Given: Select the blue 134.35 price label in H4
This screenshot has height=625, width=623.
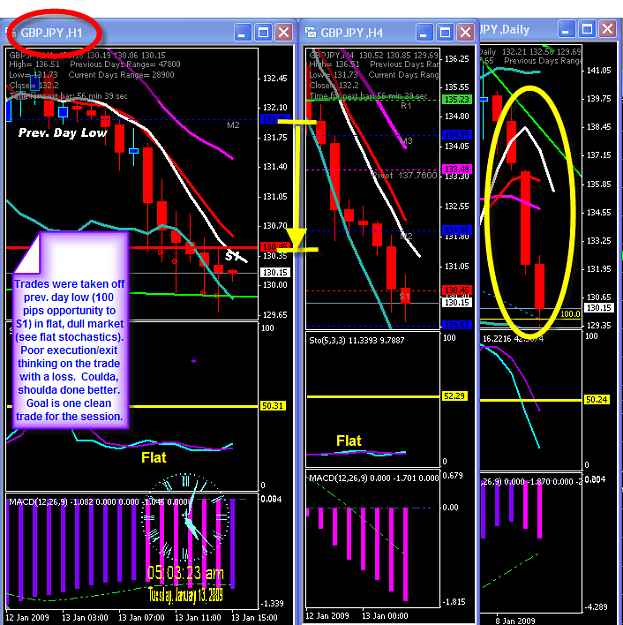Looking at the screenshot, I should coord(457,135).
